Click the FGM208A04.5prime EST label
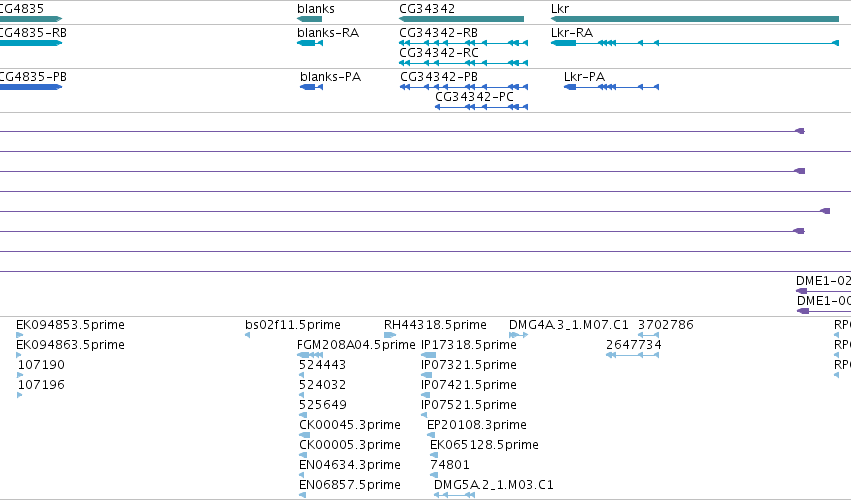 pyautogui.click(x=356, y=345)
